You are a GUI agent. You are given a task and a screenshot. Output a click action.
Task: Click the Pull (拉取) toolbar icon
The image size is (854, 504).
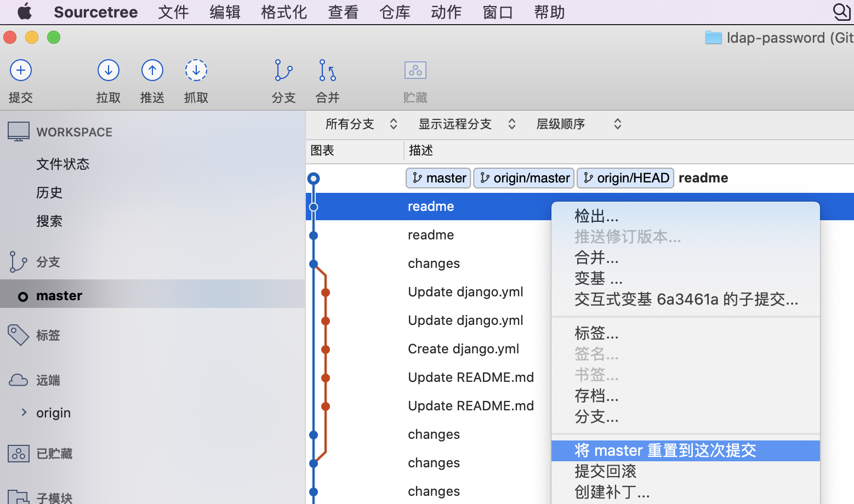coord(109,71)
